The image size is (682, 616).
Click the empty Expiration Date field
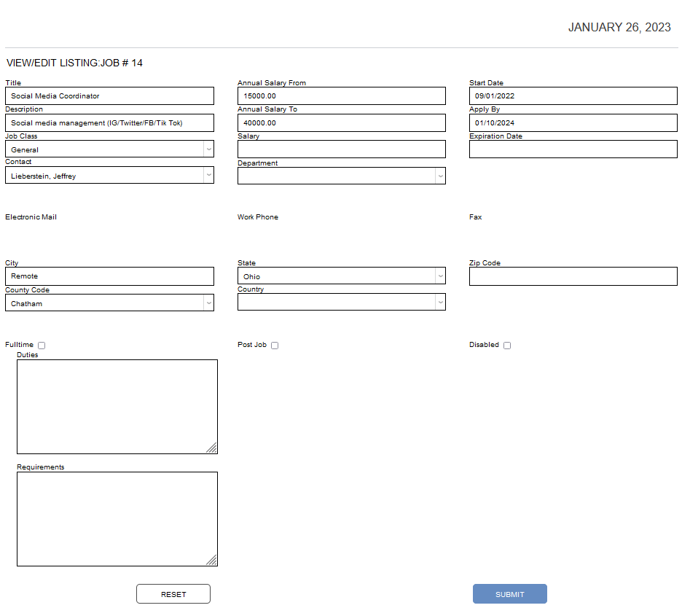coord(573,149)
